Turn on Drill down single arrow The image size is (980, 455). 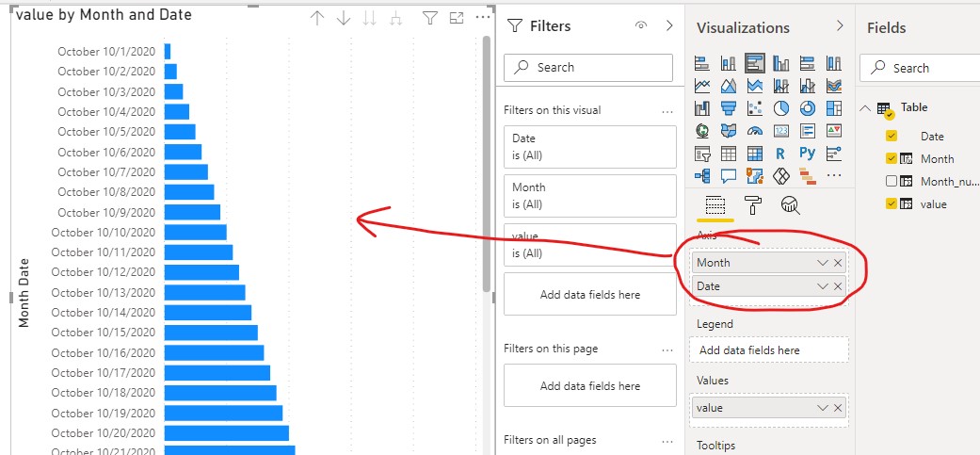[343, 18]
